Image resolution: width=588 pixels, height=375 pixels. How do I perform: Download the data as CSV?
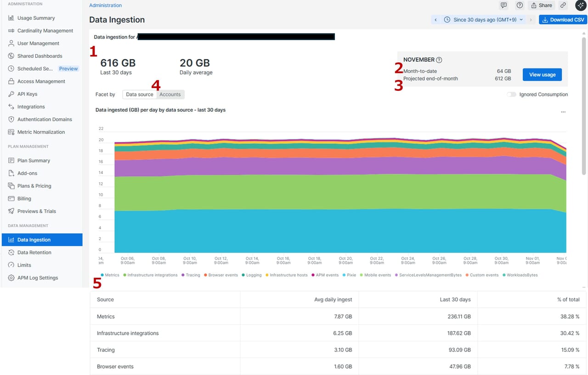click(563, 20)
